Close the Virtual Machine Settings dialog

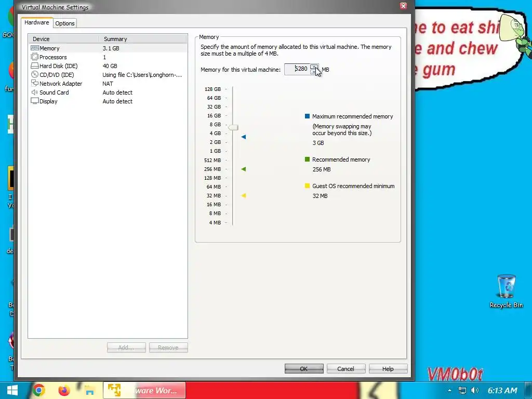[x=403, y=6]
